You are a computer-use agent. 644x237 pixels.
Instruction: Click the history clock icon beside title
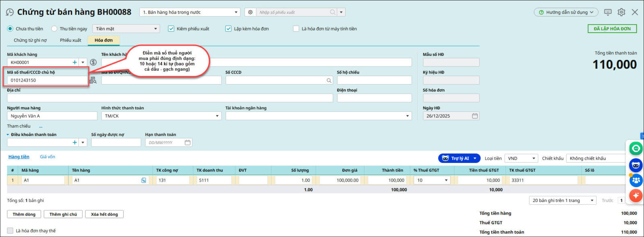coord(10,12)
